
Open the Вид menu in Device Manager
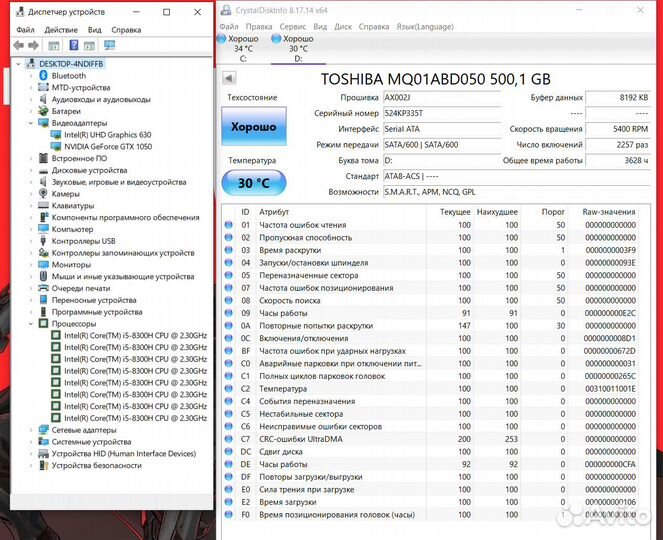click(94, 30)
